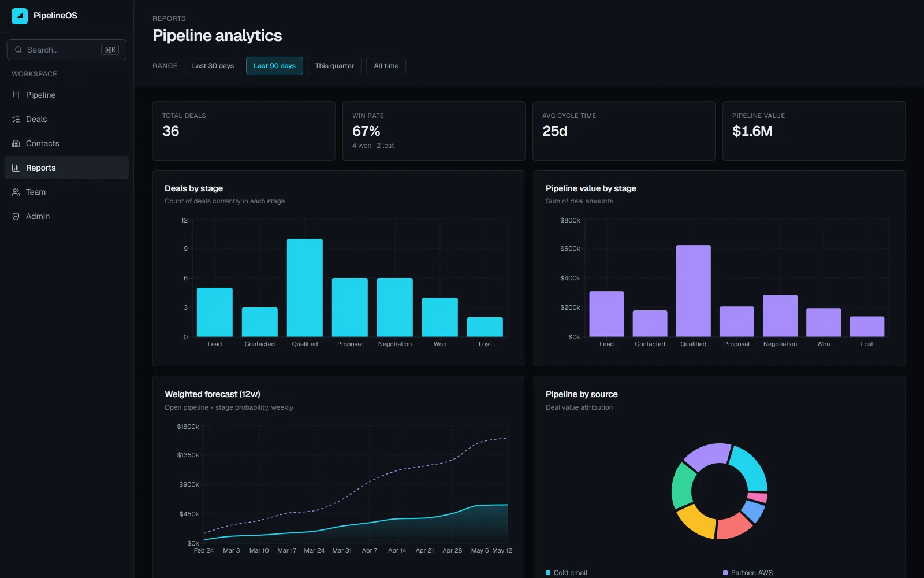The height and width of the screenshot is (578, 924).
Task: Click the Pipeline sidebar icon
Action: pyautogui.click(x=16, y=95)
